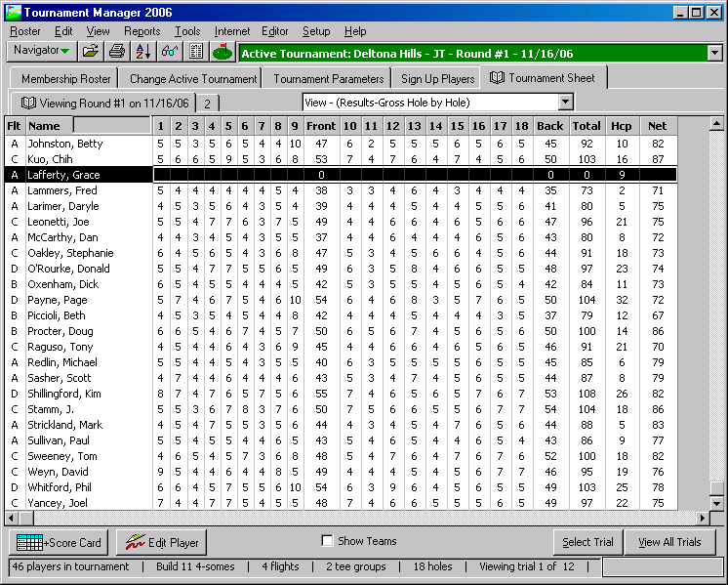728x585 pixels.
Task: Click the vertical scrollbar thumb
Action: [x=716, y=488]
